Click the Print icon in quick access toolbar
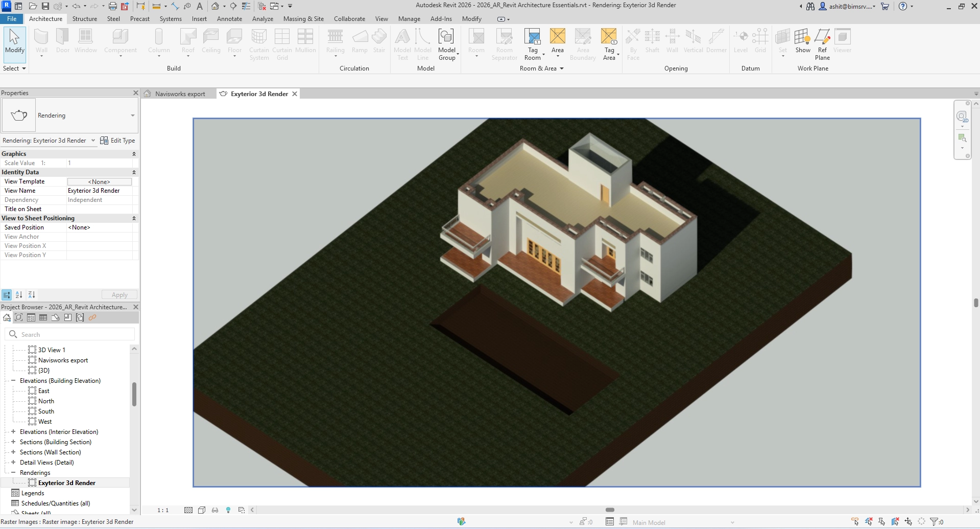980x529 pixels. tap(112, 6)
